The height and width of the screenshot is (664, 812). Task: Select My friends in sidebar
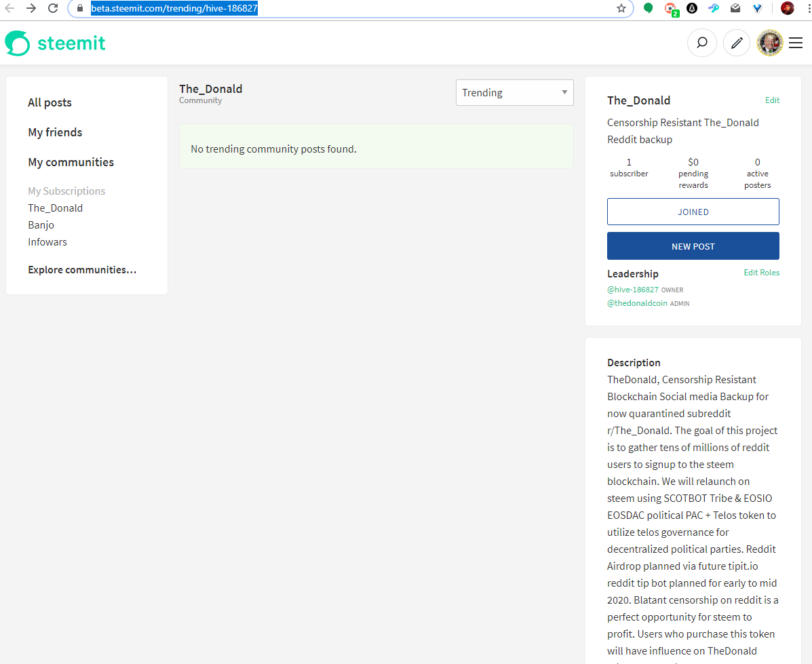point(55,132)
